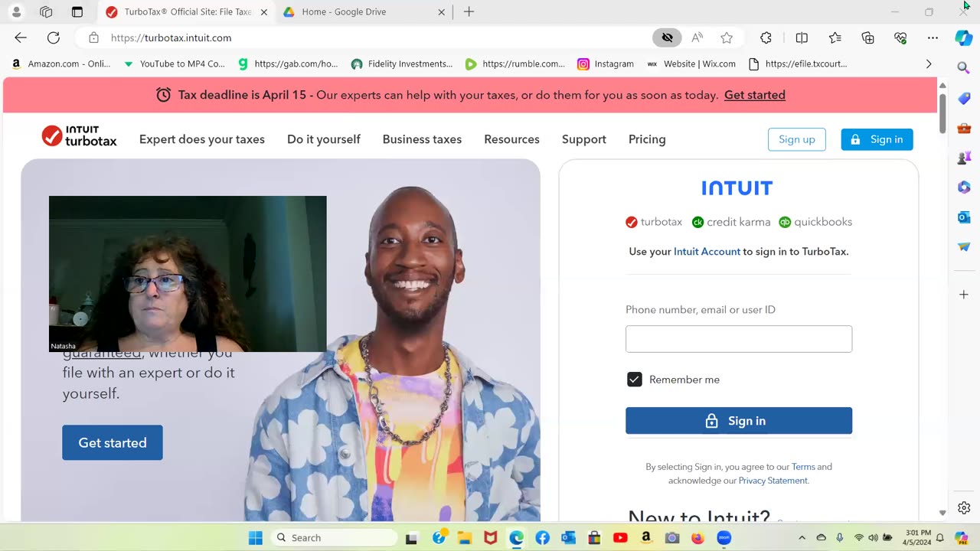
Task: Click the Sign in button in header
Action: (x=877, y=139)
